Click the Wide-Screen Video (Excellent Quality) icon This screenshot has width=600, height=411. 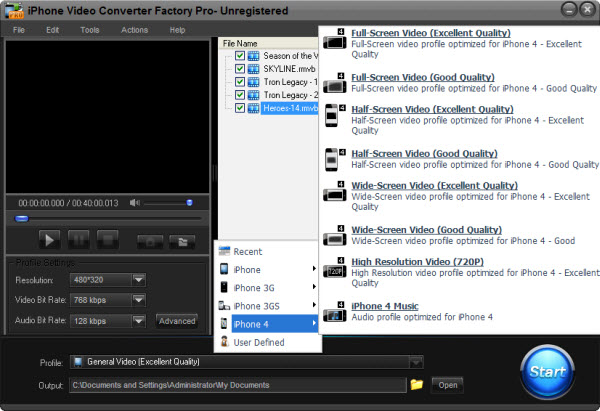click(x=334, y=192)
